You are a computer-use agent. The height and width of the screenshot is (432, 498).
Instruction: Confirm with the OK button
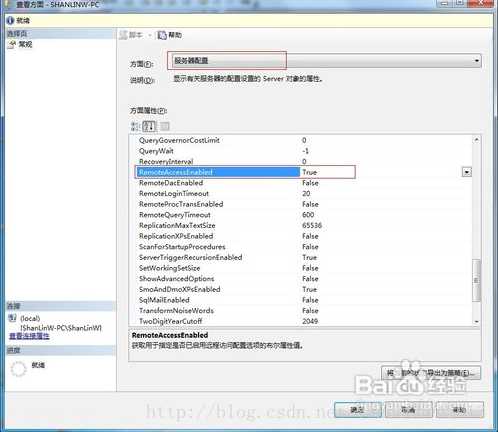click(x=358, y=409)
